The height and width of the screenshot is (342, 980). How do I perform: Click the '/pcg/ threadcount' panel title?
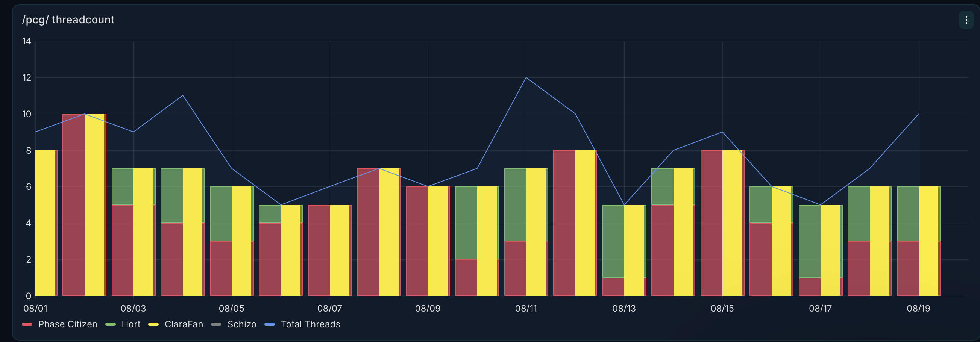pos(68,20)
